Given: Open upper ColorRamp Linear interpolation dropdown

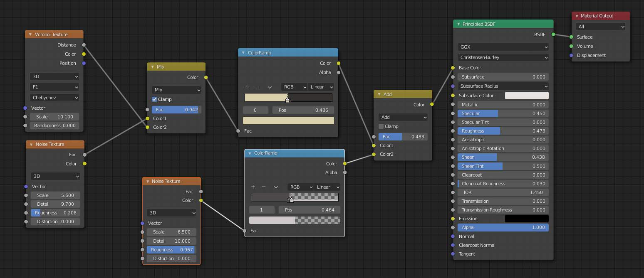Looking at the screenshot, I should coord(321,87).
